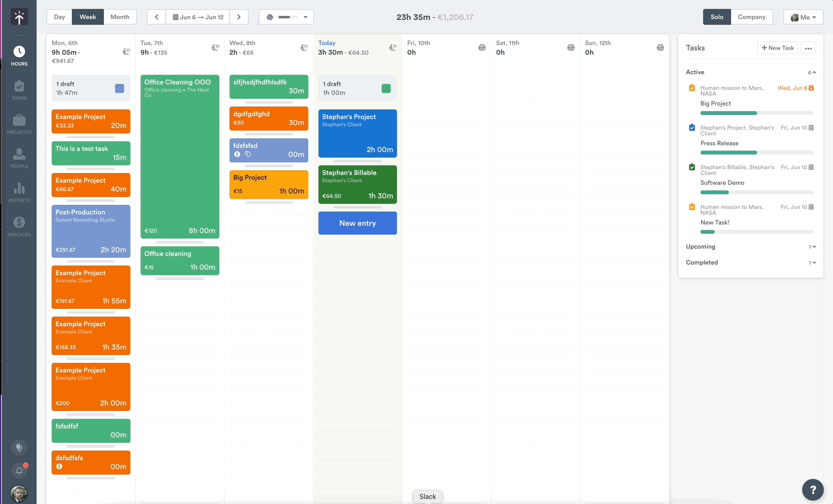The height and width of the screenshot is (504, 833).
Task: Check the green checkbox on Today's draft entry
Action: (x=386, y=88)
